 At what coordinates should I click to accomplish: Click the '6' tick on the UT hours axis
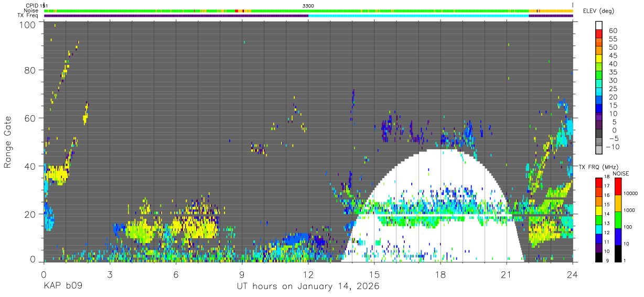(176, 274)
